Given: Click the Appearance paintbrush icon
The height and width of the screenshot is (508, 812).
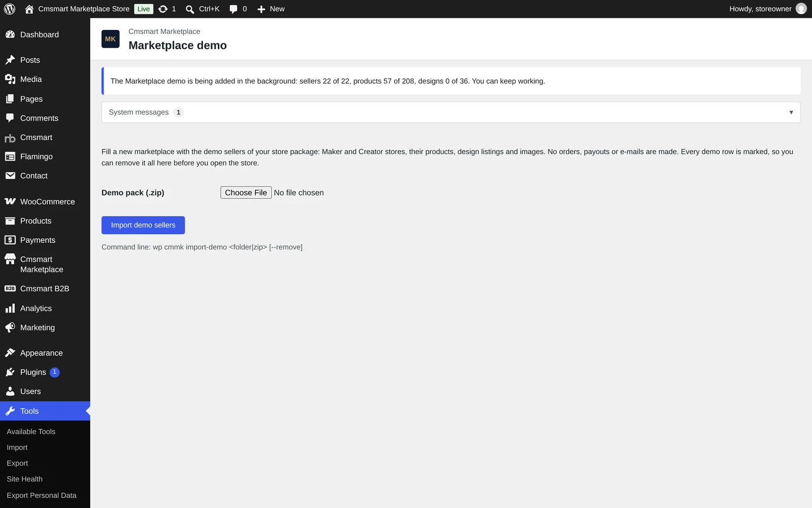Looking at the screenshot, I should pos(10,353).
